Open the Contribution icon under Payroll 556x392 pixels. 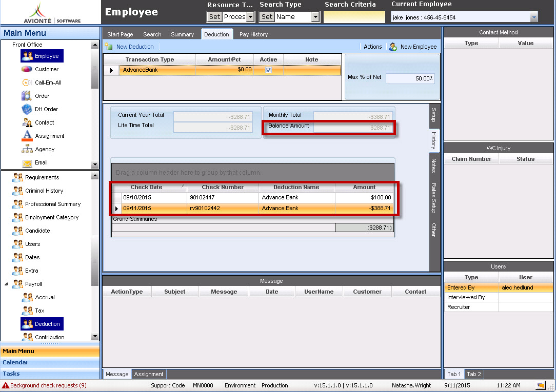[x=27, y=337]
